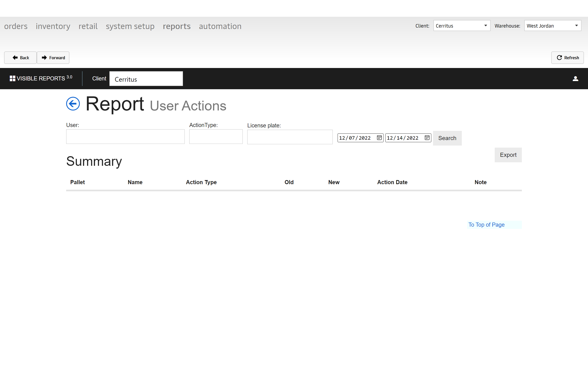Run the Search button
This screenshot has width=588, height=392.
tap(447, 138)
